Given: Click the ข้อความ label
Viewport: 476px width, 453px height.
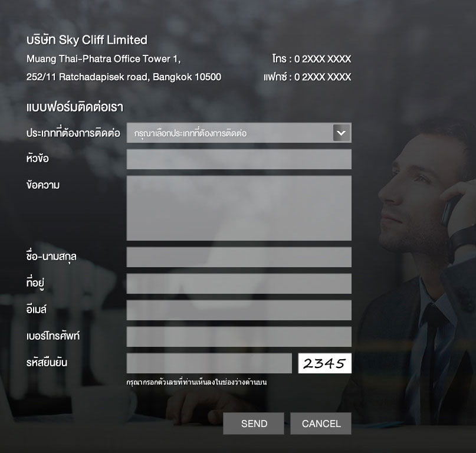Looking at the screenshot, I should (x=43, y=185).
